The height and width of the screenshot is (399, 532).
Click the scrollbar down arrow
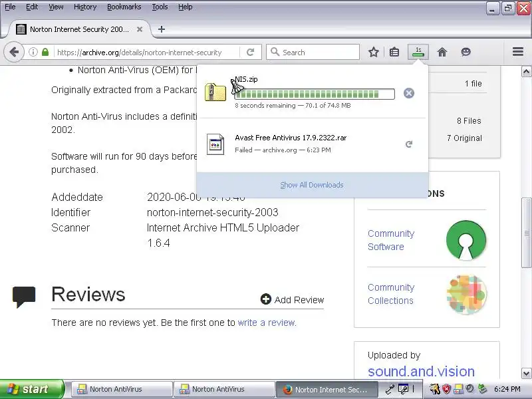(x=526, y=374)
